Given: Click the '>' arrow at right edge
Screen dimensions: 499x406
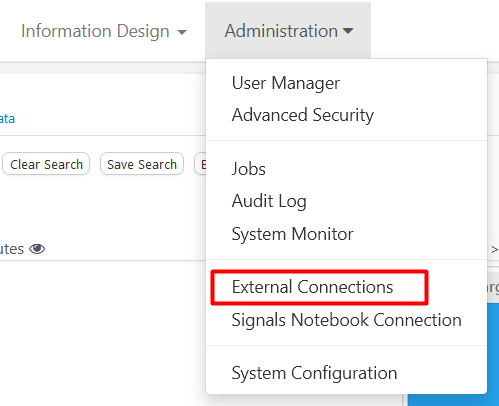Looking at the screenshot, I should [494, 249].
